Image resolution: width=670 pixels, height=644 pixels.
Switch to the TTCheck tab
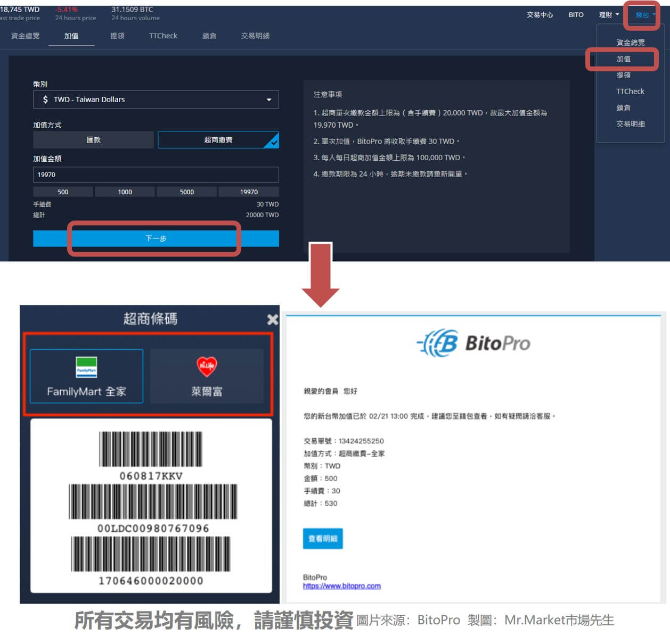(163, 36)
